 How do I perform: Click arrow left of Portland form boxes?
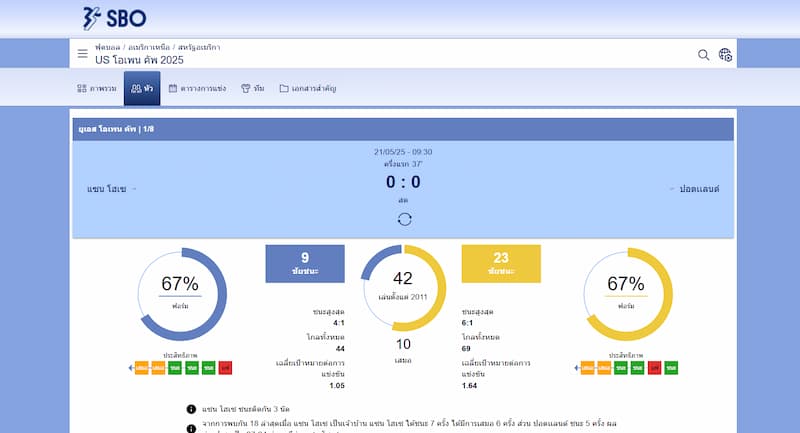(577, 368)
